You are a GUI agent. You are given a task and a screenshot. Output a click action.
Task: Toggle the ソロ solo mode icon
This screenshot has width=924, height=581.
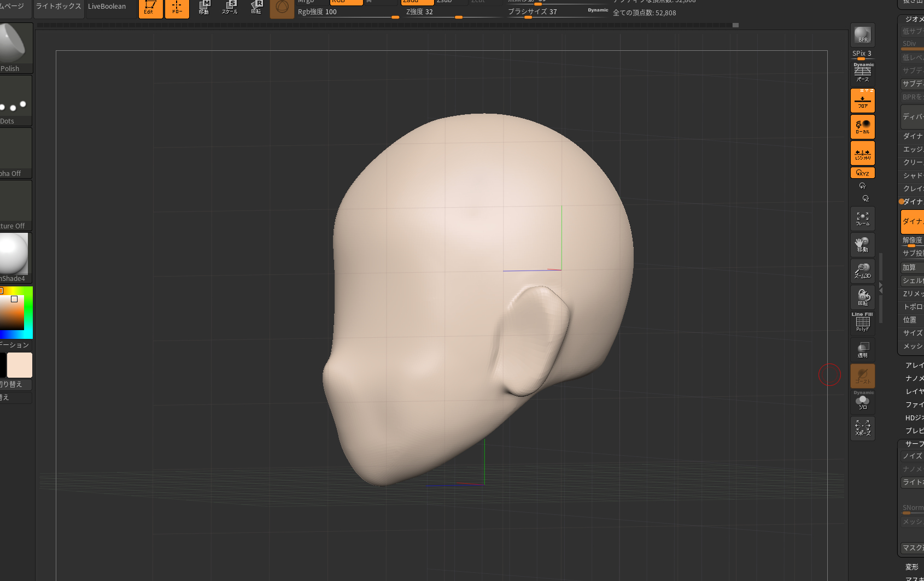[863, 401]
